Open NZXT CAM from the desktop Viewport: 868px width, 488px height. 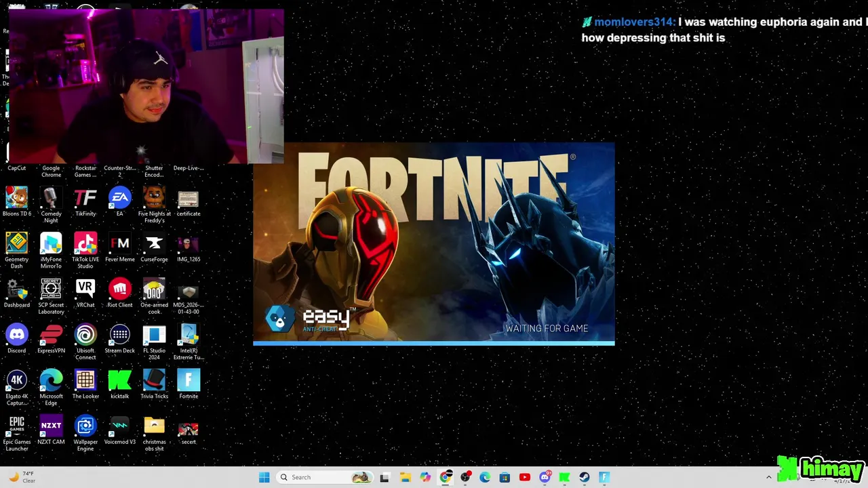click(51, 429)
